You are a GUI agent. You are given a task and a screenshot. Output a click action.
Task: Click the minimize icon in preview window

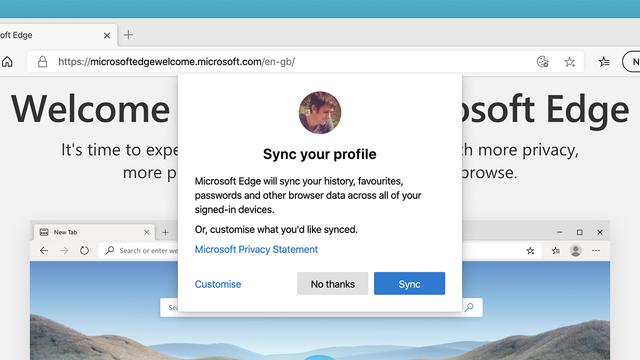tap(560, 232)
